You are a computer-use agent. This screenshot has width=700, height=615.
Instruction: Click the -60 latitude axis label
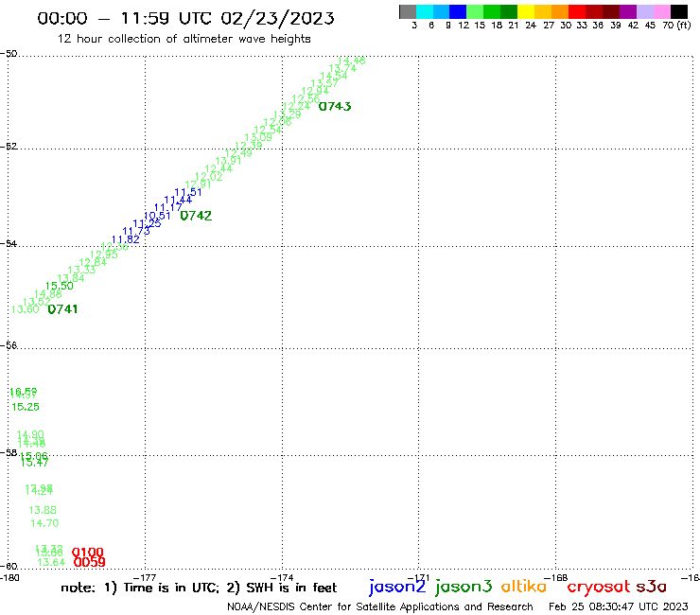[9, 567]
